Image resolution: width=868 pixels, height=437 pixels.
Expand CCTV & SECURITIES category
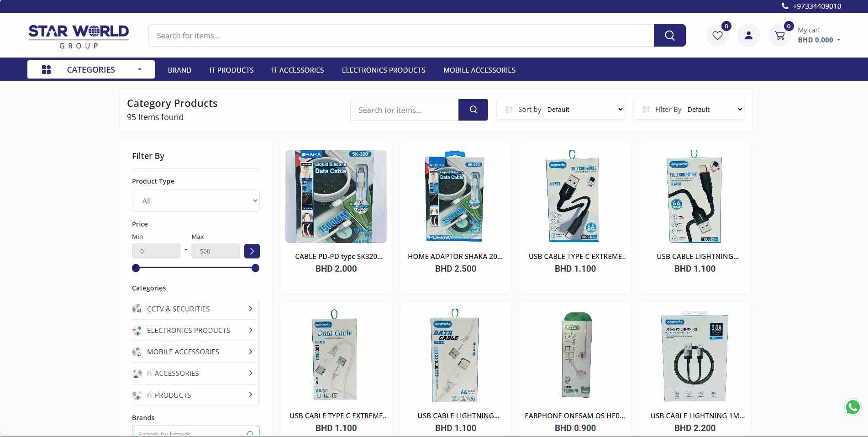(x=250, y=309)
